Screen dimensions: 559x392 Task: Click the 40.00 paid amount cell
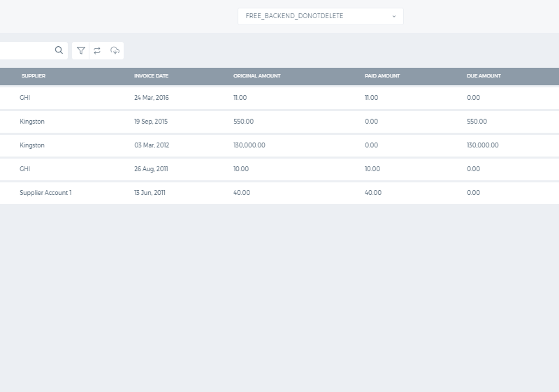pos(373,193)
